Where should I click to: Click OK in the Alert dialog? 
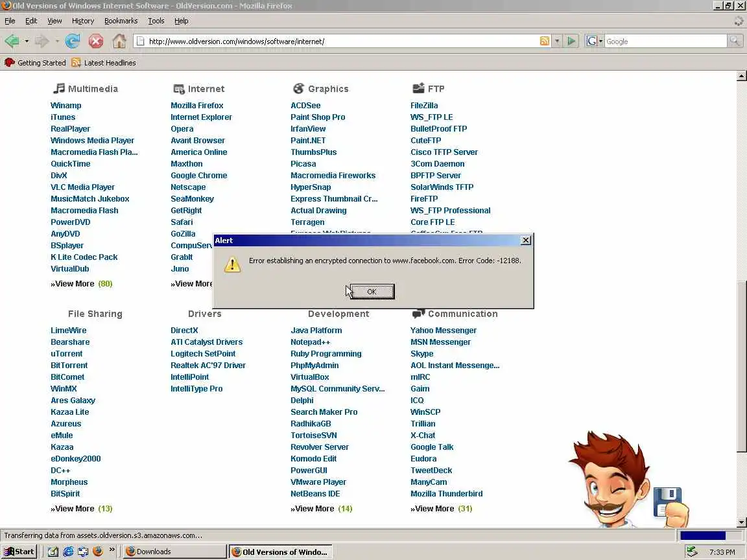372,292
